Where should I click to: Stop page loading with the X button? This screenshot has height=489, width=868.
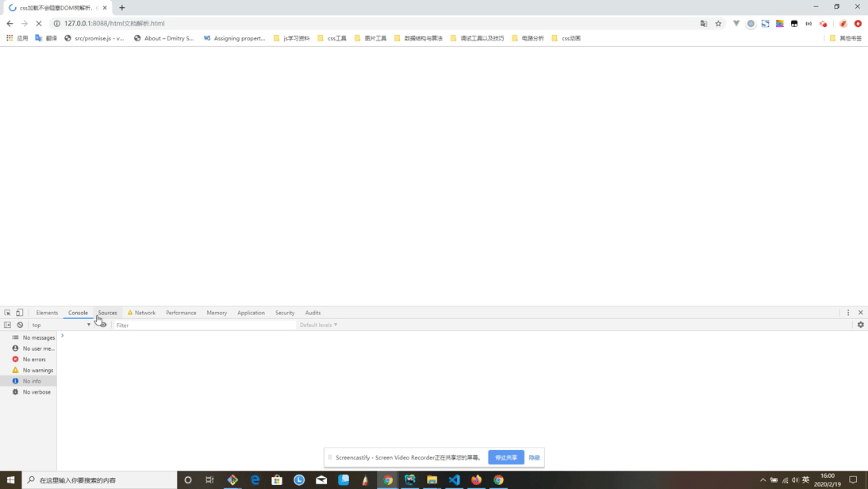[x=39, y=23]
